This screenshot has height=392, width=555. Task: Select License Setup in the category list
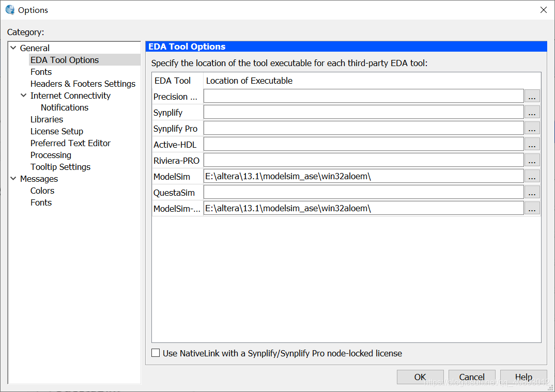(57, 131)
